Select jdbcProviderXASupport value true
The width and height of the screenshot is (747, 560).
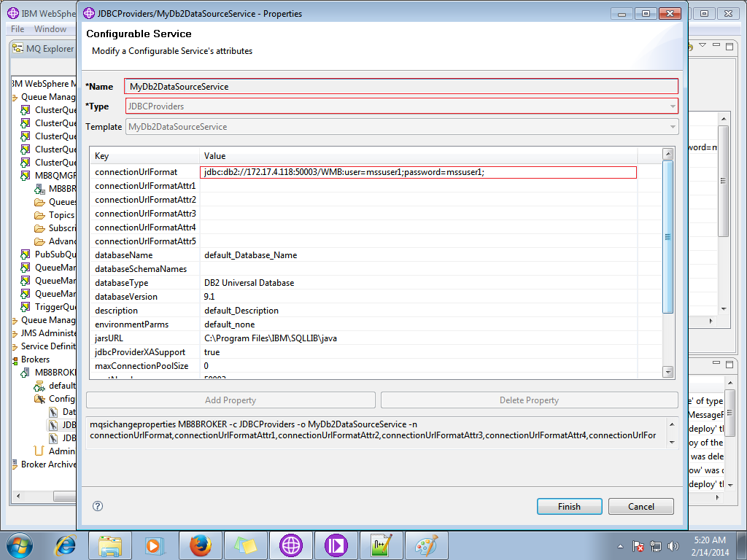(x=212, y=351)
